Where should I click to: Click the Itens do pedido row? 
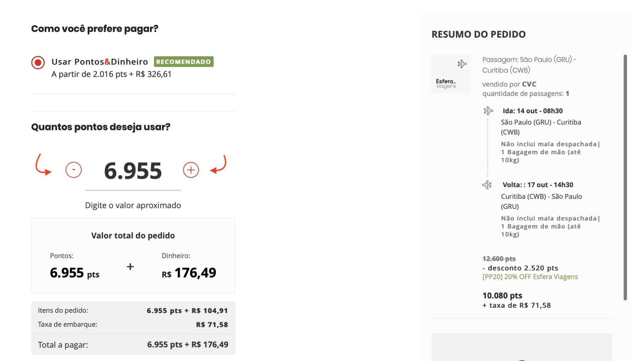tap(133, 310)
